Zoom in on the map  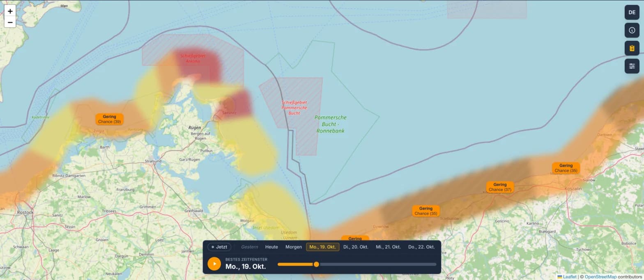(x=10, y=11)
